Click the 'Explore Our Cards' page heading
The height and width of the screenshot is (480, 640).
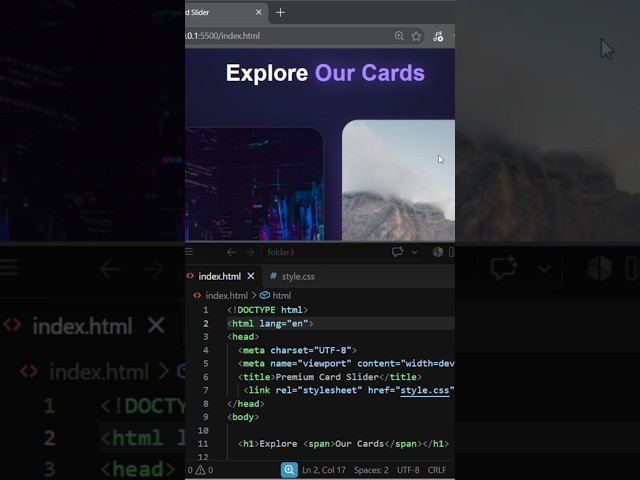(325, 73)
